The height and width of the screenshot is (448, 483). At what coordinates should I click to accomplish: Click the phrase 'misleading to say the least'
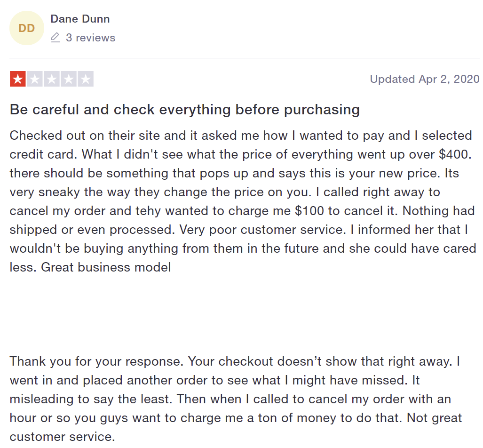90,399
